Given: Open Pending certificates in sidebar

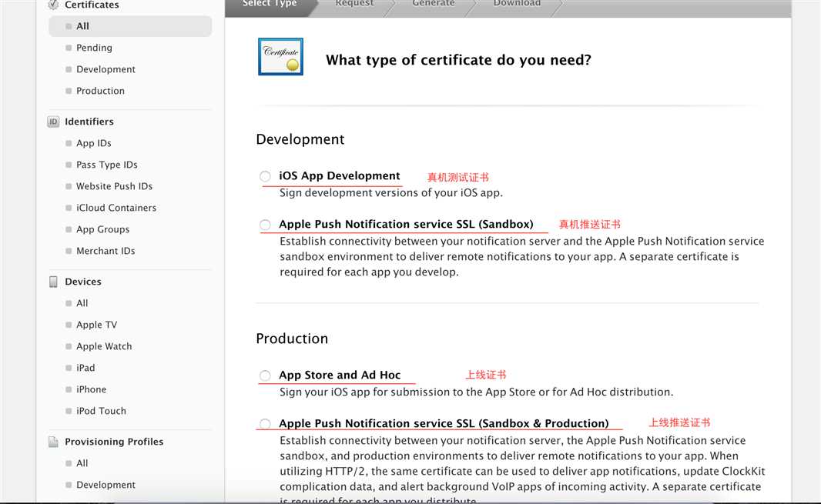Looking at the screenshot, I should pos(94,48).
